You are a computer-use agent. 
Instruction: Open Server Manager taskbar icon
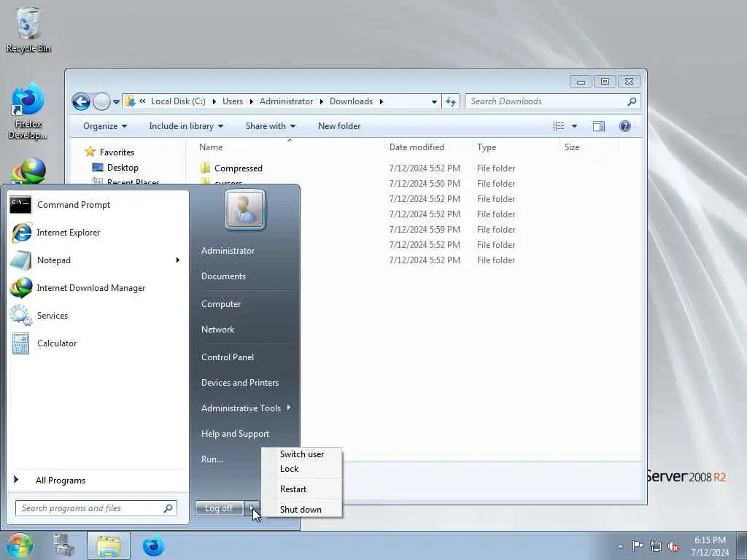63,545
